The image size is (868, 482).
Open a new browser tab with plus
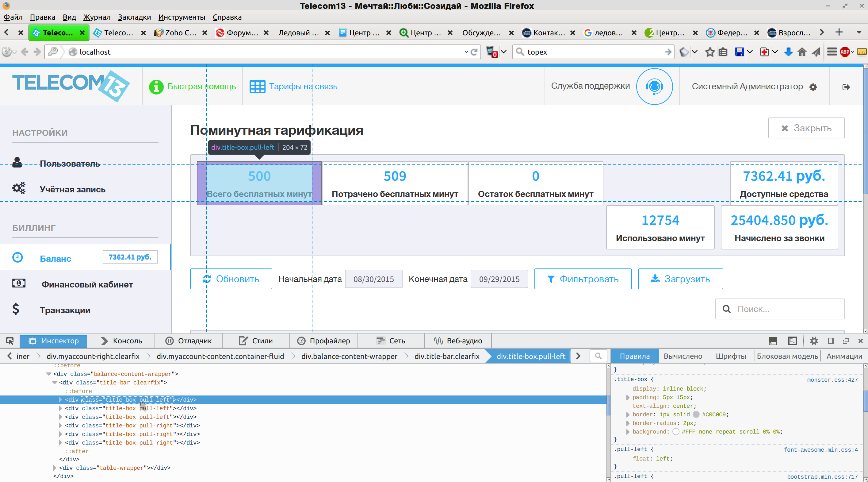839,33
